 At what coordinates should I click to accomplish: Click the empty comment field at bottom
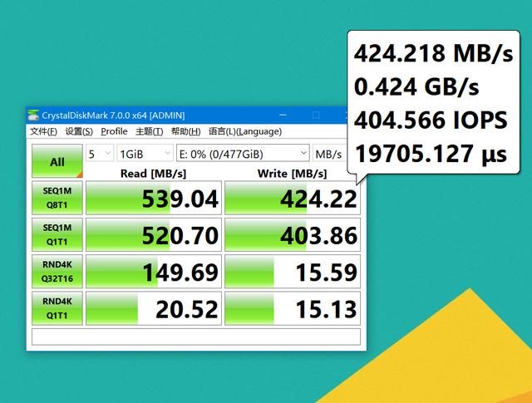pos(196,337)
